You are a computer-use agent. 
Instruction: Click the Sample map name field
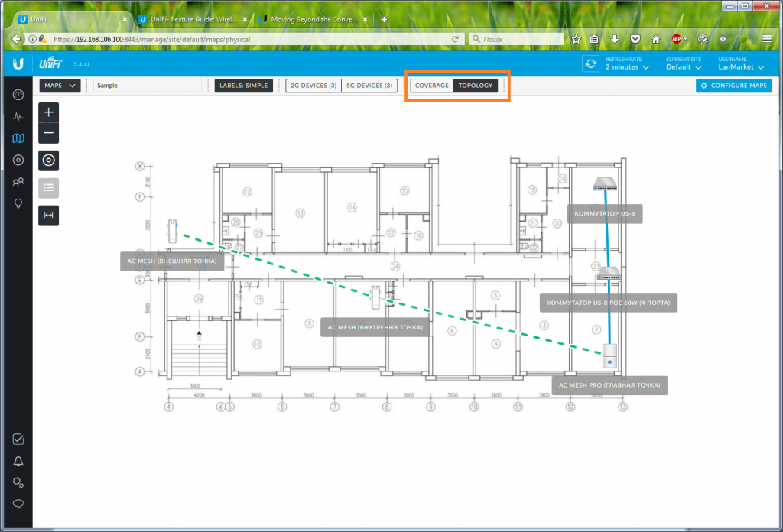coord(147,86)
